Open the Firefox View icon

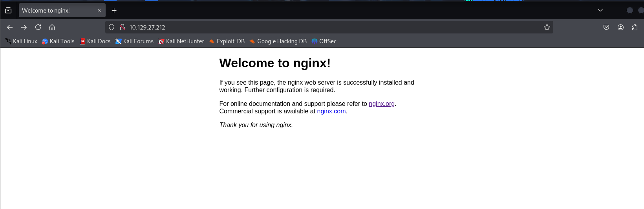point(8,11)
